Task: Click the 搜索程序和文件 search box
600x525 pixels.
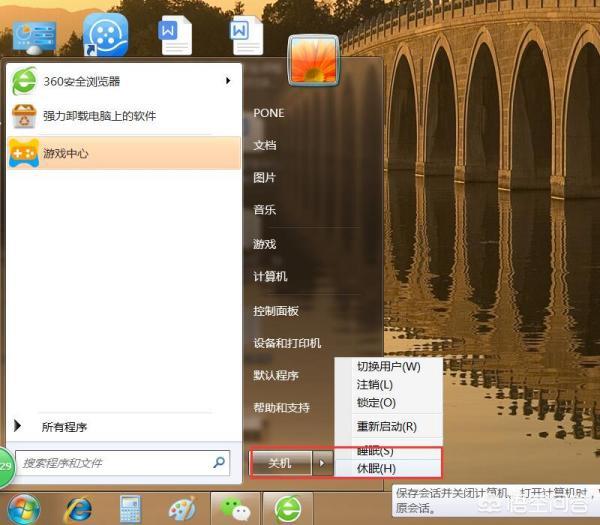Action: pyautogui.click(x=122, y=463)
